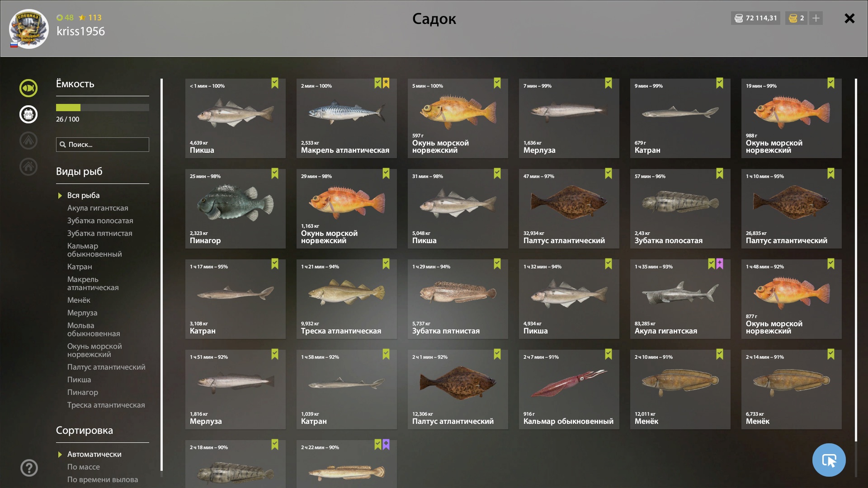The height and width of the screenshot is (488, 868).
Task: Click the Поиск search field
Action: point(103,145)
